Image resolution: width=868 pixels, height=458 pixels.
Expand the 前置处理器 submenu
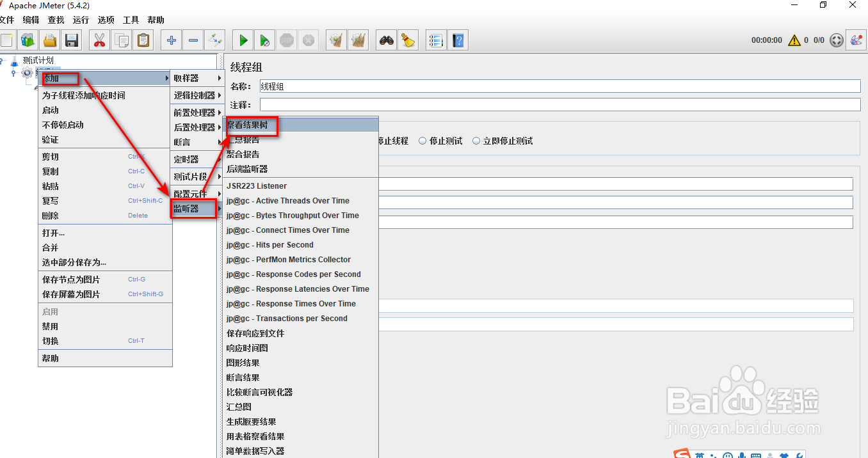(196, 113)
